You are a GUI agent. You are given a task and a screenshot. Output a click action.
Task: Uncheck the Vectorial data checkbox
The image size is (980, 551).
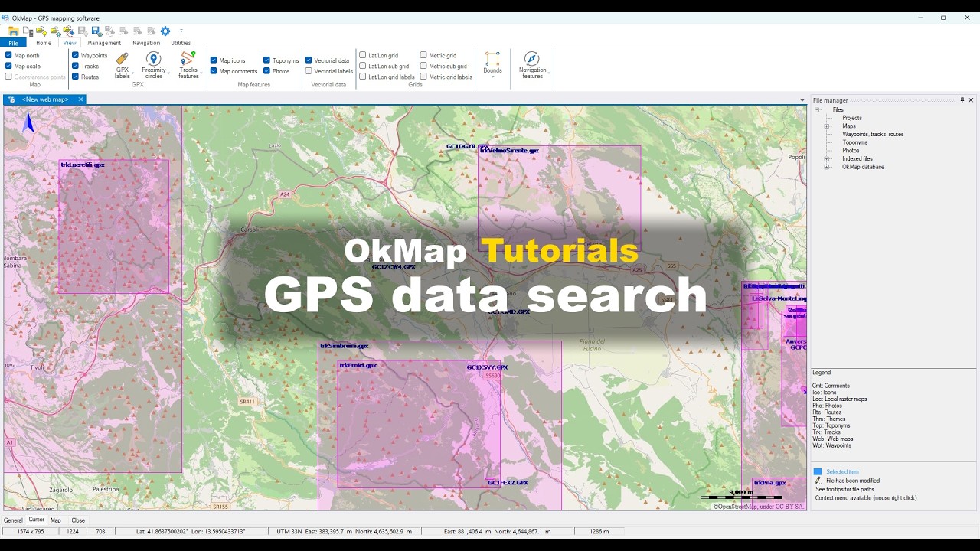(x=309, y=60)
